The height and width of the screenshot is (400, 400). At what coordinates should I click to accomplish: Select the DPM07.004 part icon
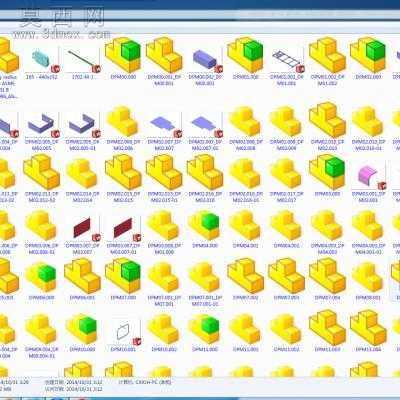pyautogui.click(x=327, y=276)
